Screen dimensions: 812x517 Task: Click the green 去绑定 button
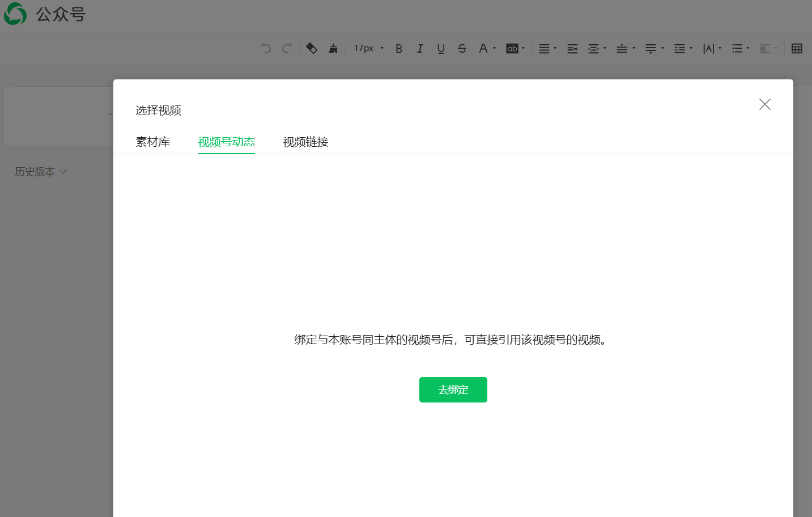[x=453, y=389]
